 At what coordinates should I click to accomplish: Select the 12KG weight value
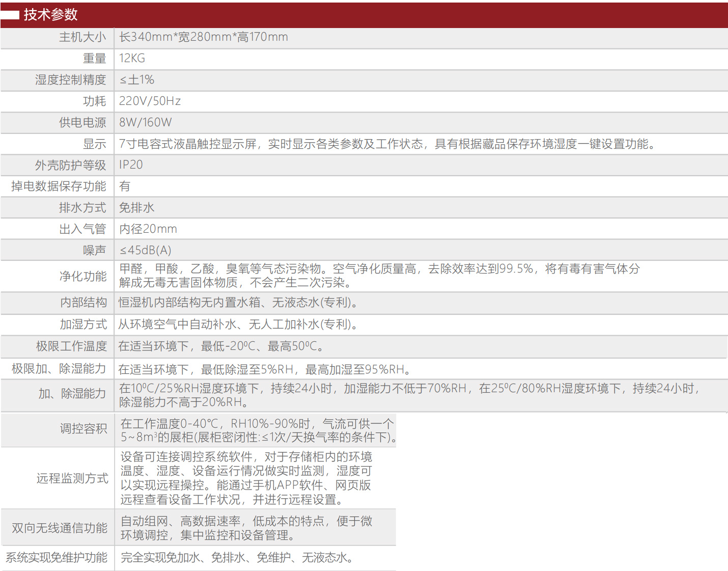click(x=132, y=59)
